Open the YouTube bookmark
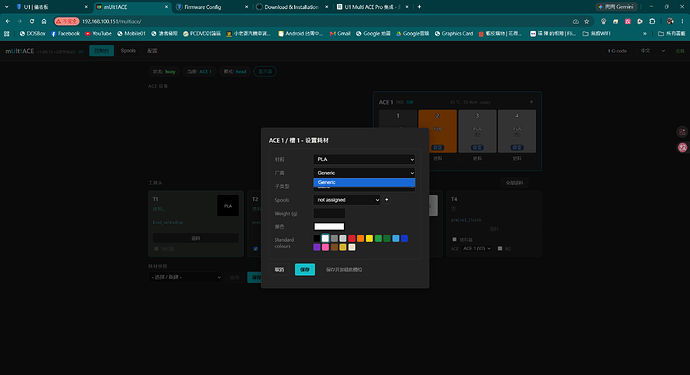 point(98,33)
